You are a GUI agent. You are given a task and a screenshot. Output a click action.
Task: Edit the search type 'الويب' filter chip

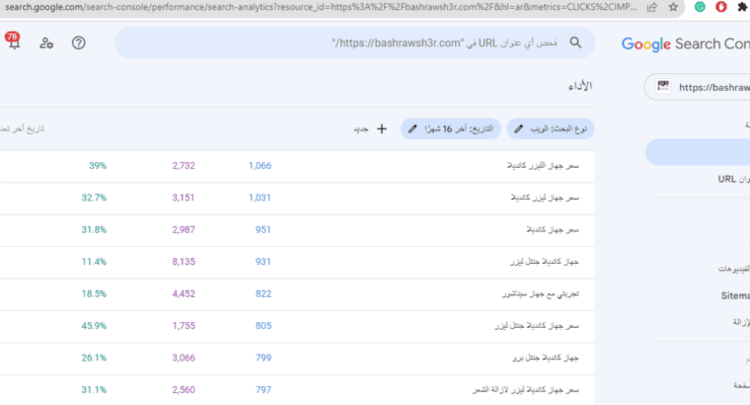[x=550, y=129]
